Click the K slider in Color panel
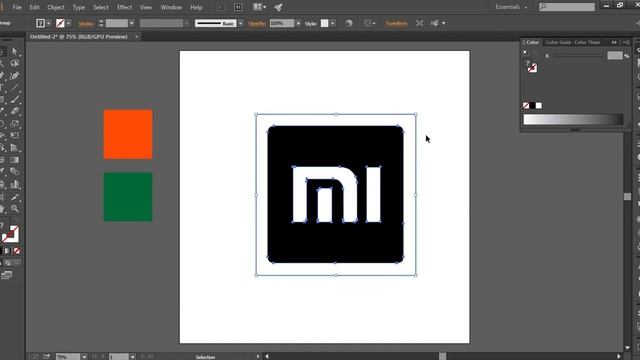Screen dimensions: 640x360 [578, 56]
